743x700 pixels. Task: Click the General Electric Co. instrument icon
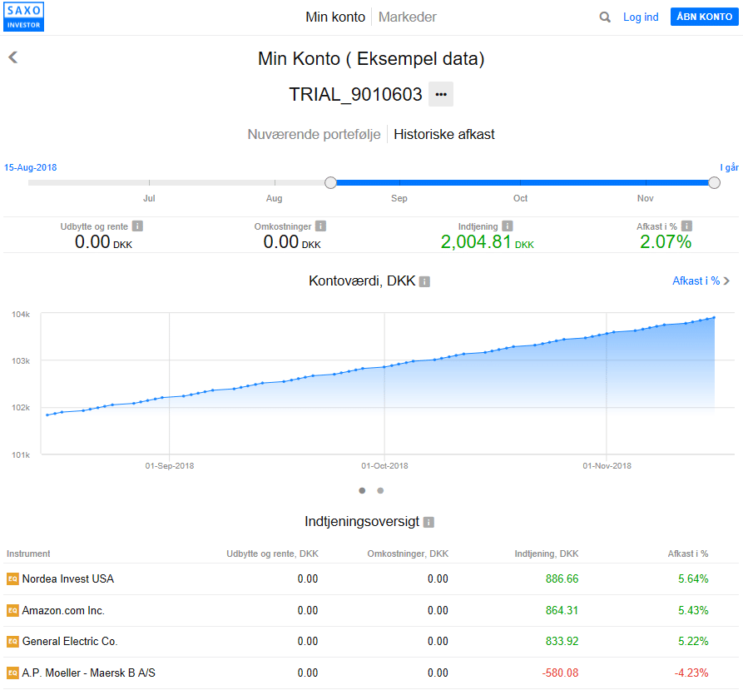[x=12, y=642]
